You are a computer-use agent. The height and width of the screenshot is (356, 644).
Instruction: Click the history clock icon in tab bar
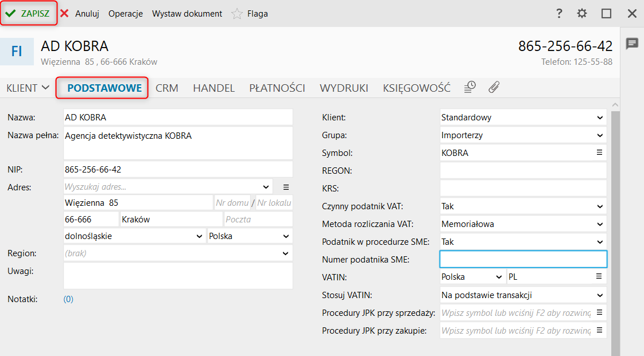pos(470,87)
